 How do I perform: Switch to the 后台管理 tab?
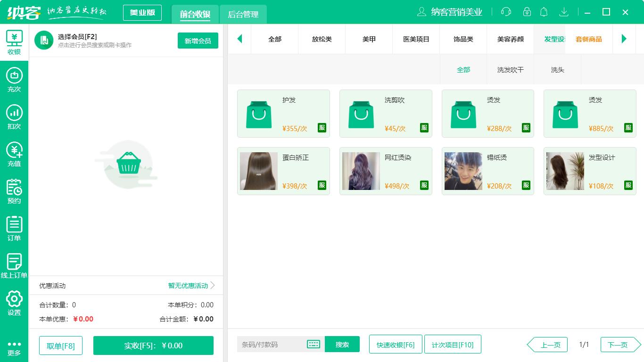[x=243, y=15]
